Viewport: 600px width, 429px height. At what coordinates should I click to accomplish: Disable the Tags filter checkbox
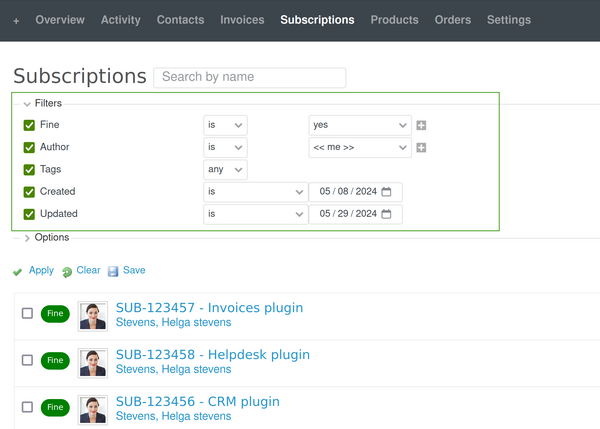(x=29, y=170)
